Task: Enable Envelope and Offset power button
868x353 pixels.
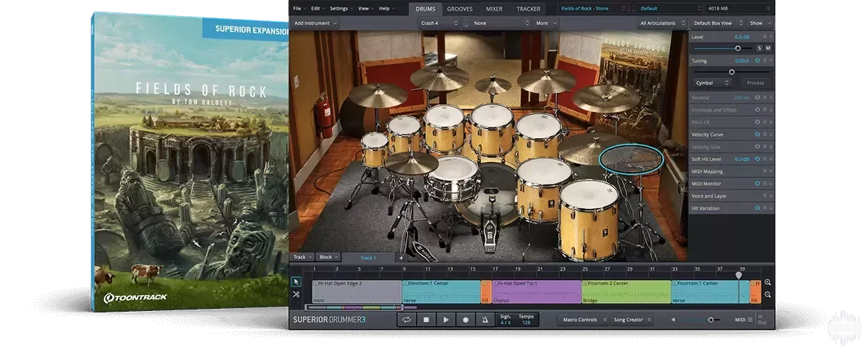Action: pyautogui.click(x=758, y=110)
